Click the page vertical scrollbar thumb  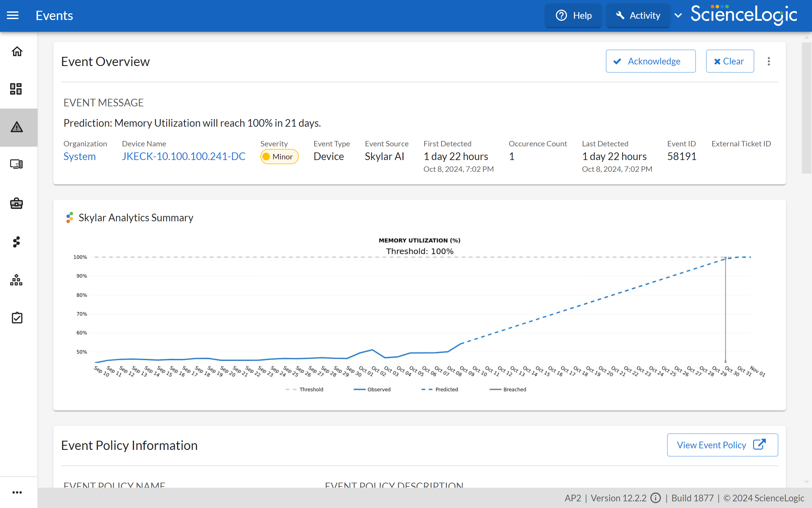806,108
